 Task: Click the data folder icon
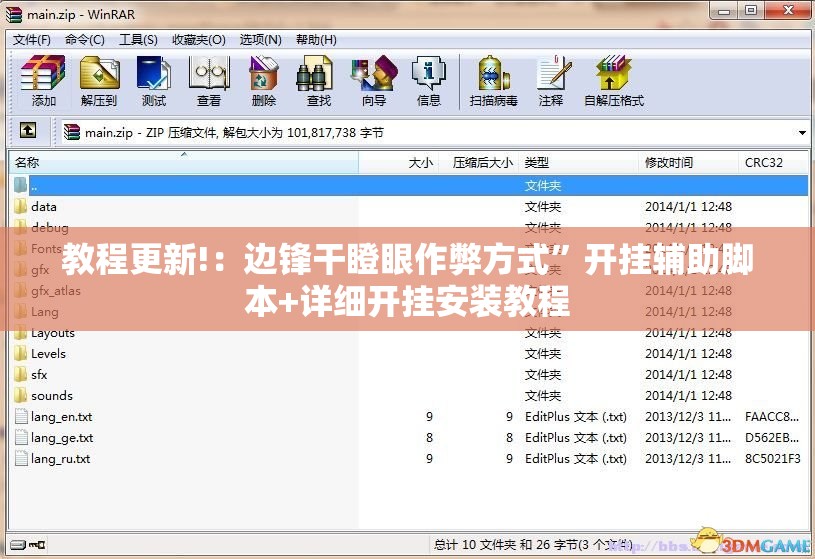click(20, 206)
